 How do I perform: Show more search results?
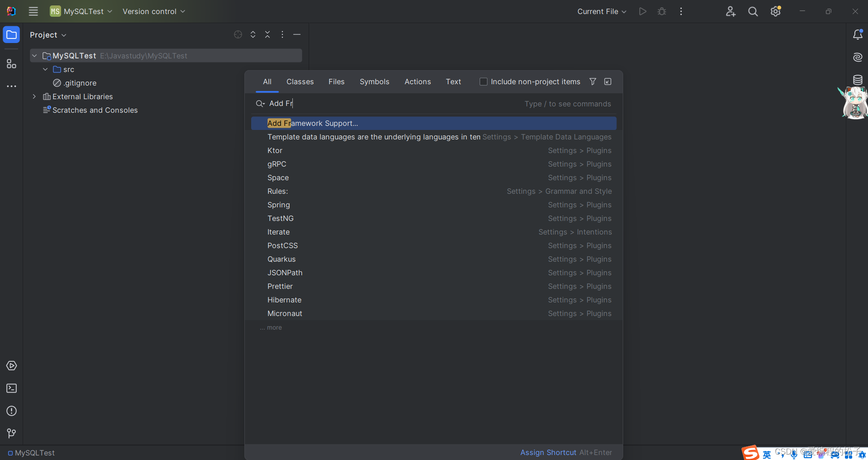pyautogui.click(x=271, y=327)
